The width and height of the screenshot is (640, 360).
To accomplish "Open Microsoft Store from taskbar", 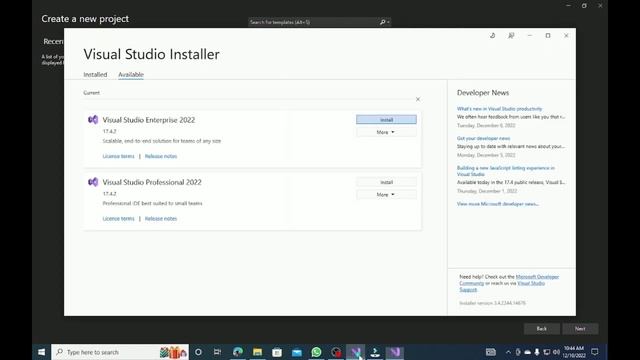I will (x=277, y=352).
